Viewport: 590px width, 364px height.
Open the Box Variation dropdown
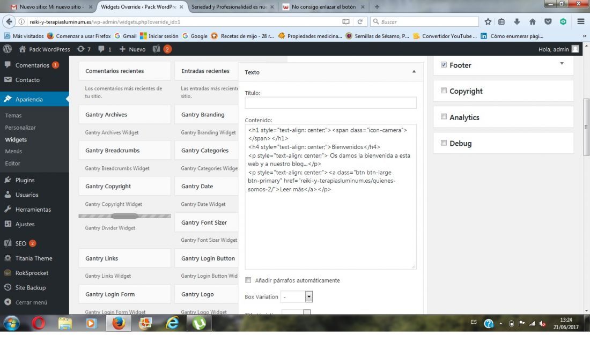pyautogui.click(x=297, y=296)
